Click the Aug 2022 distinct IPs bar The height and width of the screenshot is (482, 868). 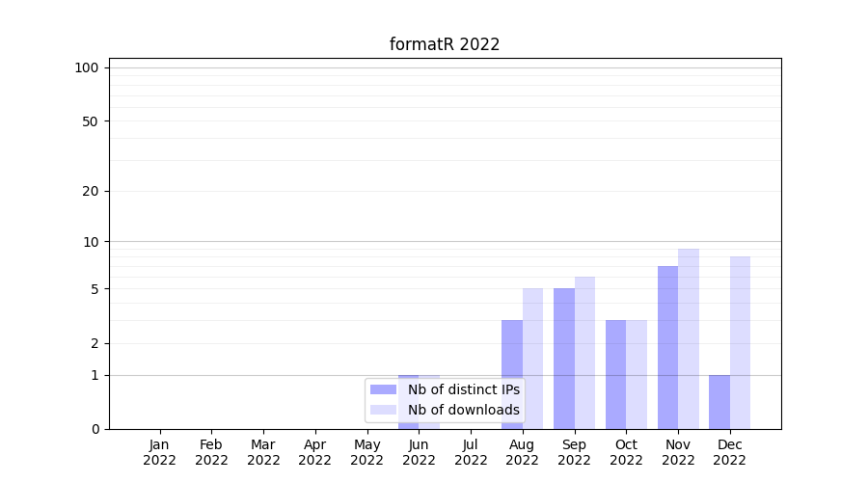point(512,374)
